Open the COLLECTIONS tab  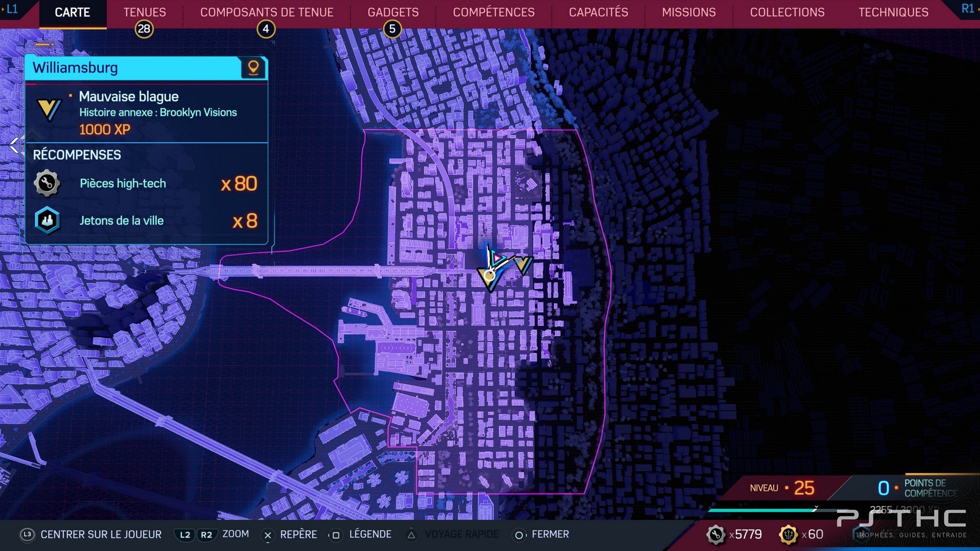pyautogui.click(x=787, y=12)
